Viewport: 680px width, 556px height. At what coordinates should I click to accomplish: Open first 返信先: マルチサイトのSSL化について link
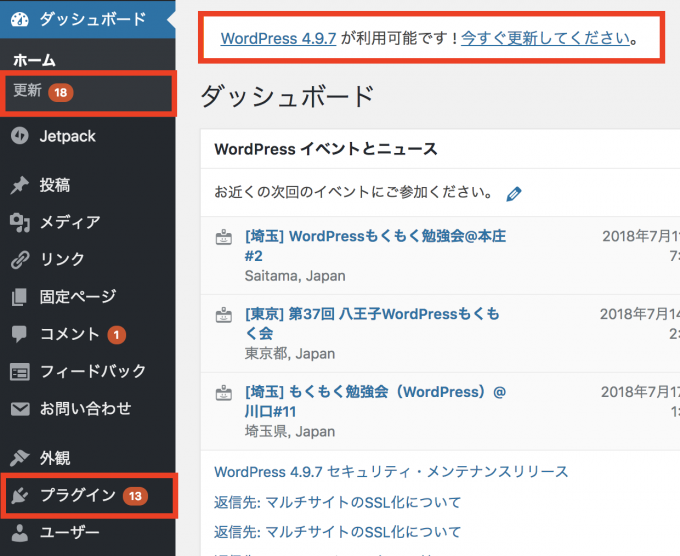point(337,502)
